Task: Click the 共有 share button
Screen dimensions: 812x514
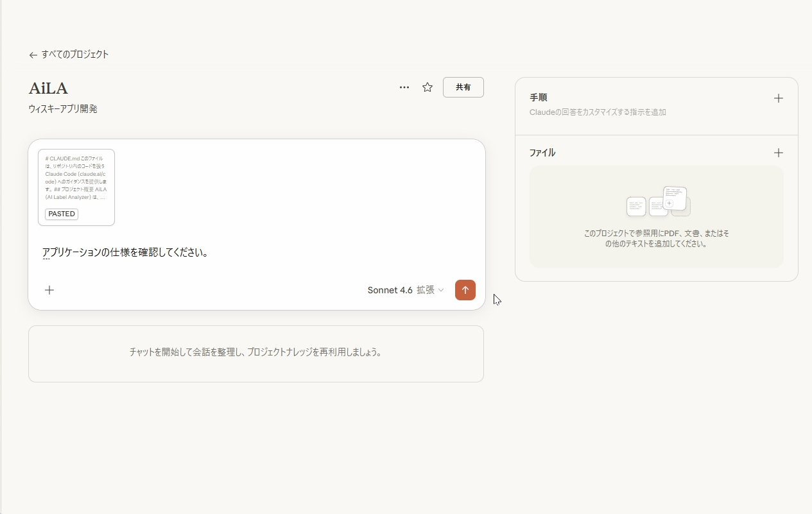Action: tap(463, 87)
